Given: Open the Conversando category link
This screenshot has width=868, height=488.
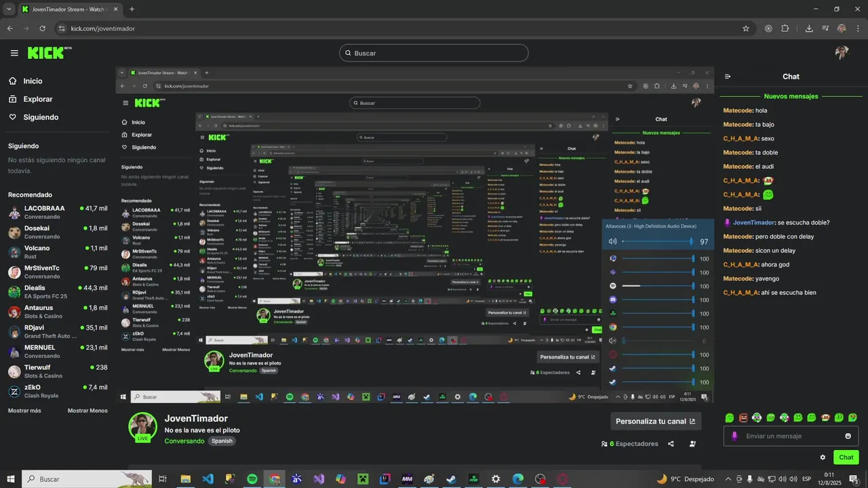Looking at the screenshot, I should pos(184,441).
